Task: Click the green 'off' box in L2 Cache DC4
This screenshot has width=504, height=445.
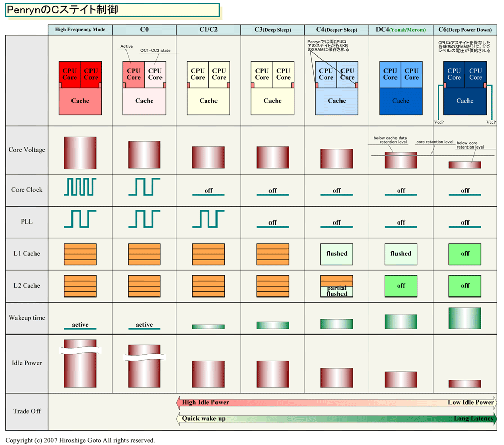Action: [x=401, y=286]
